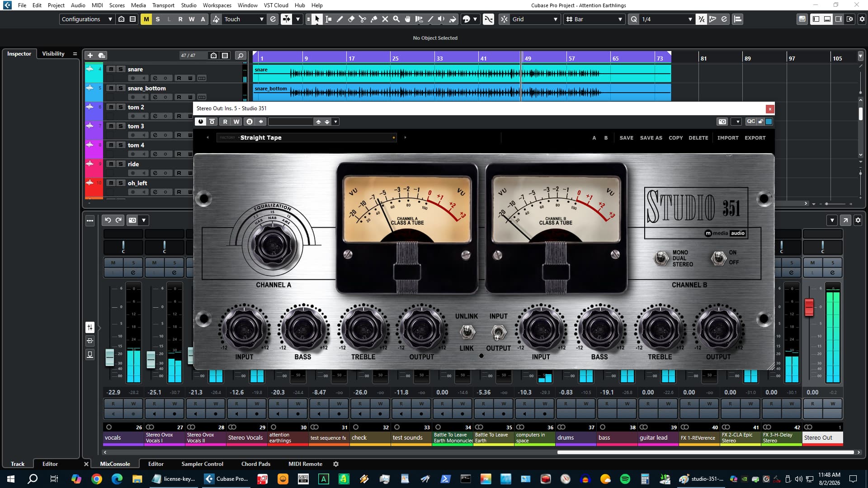Click Windows Start button
The width and height of the screenshot is (868, 488).
click(11, 479)
